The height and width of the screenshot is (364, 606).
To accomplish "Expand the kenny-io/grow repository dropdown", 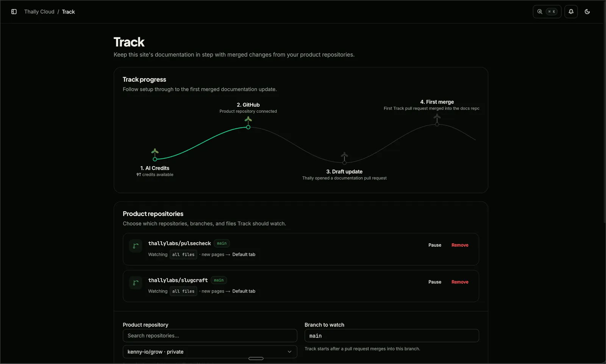I will tap(210, 352).
